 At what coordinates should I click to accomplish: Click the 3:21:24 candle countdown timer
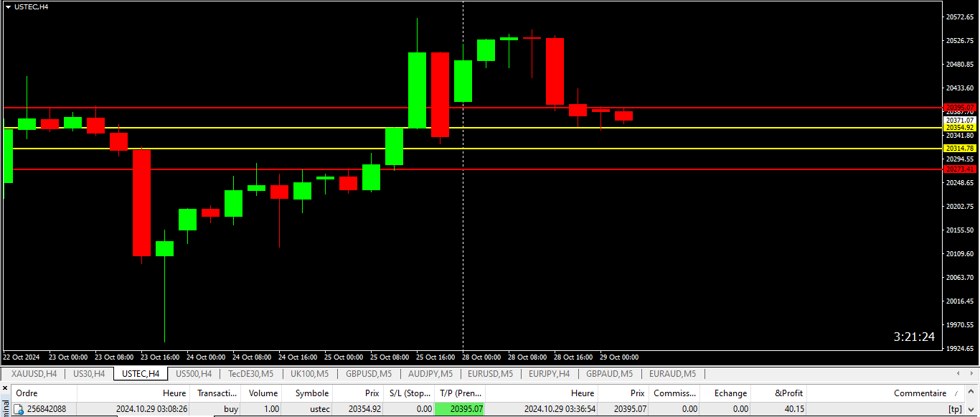pos(914,337)
